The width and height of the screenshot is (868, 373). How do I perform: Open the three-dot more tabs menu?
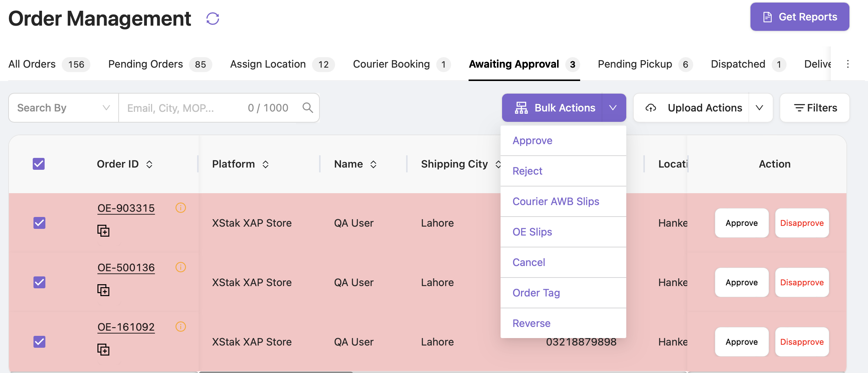click(848, 64)
